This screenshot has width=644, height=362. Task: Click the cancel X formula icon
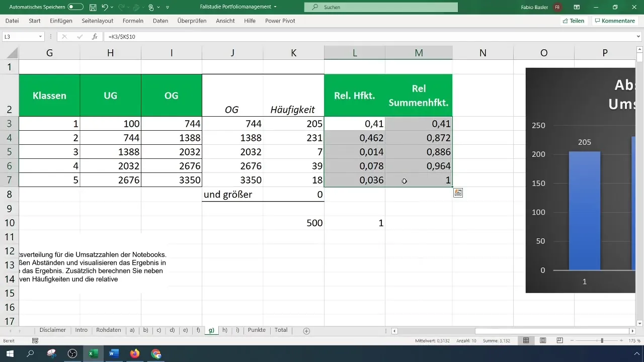64,37
